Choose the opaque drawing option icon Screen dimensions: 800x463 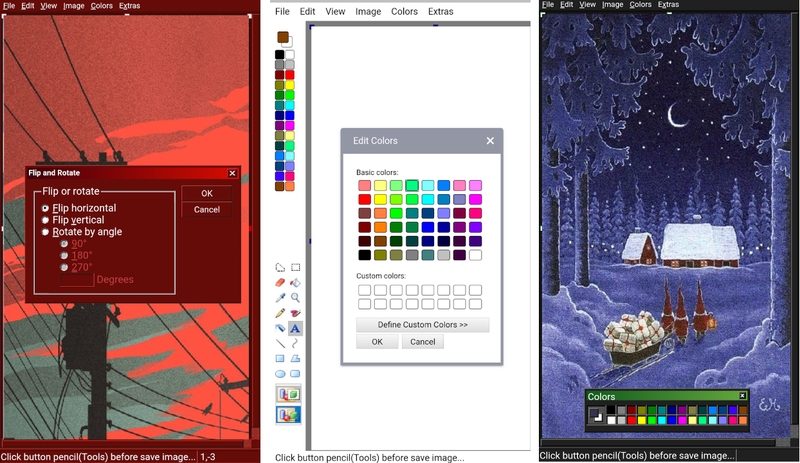tap(288, 394)
